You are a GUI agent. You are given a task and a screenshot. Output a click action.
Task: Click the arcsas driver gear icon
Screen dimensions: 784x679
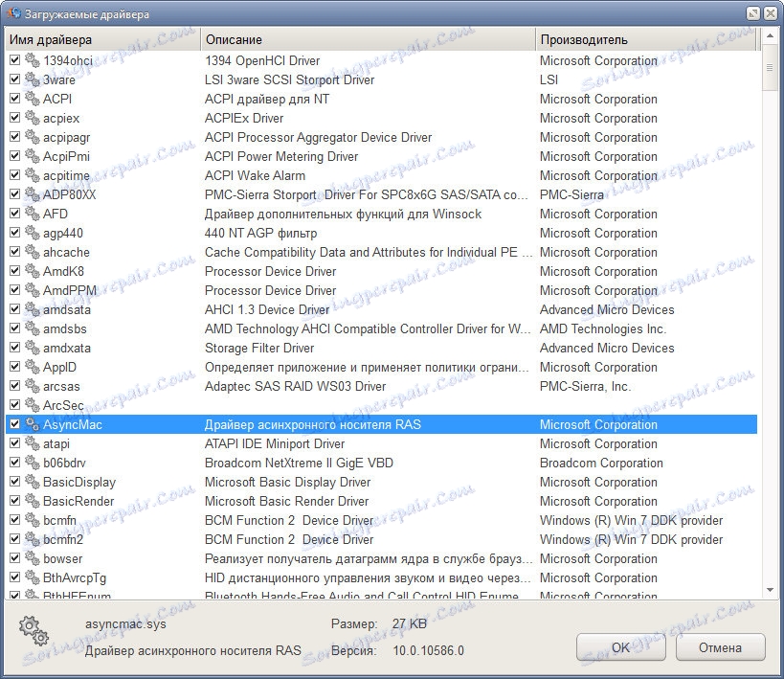click(33, 386)
